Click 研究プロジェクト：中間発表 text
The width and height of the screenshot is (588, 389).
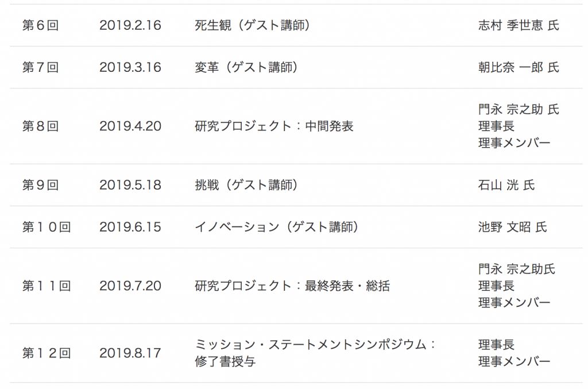point(274,126)
